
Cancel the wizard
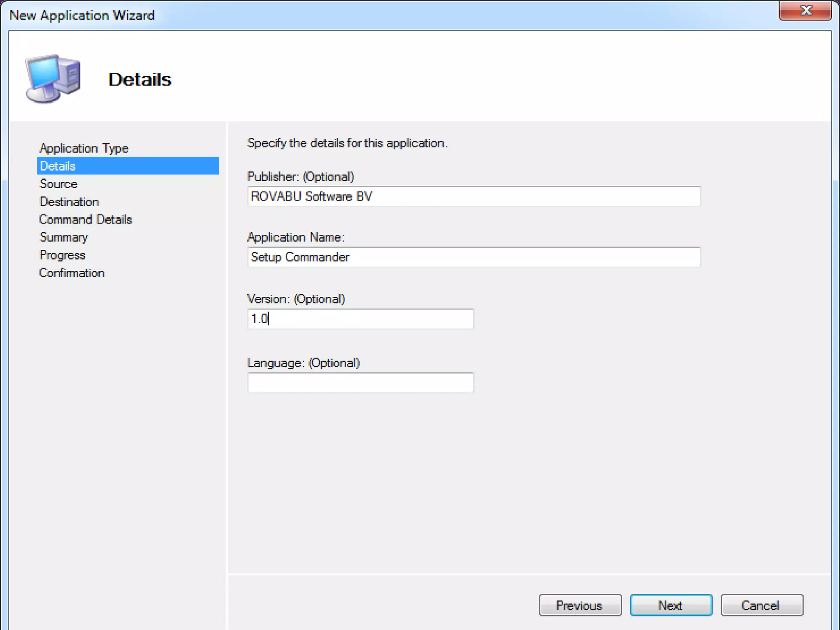tap(761, 605)
